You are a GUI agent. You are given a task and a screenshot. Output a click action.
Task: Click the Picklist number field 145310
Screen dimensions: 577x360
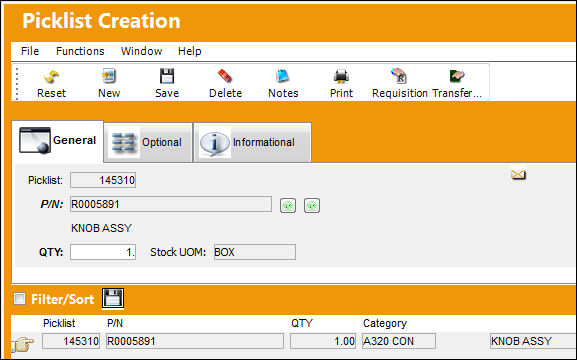(x=103, y=180)
